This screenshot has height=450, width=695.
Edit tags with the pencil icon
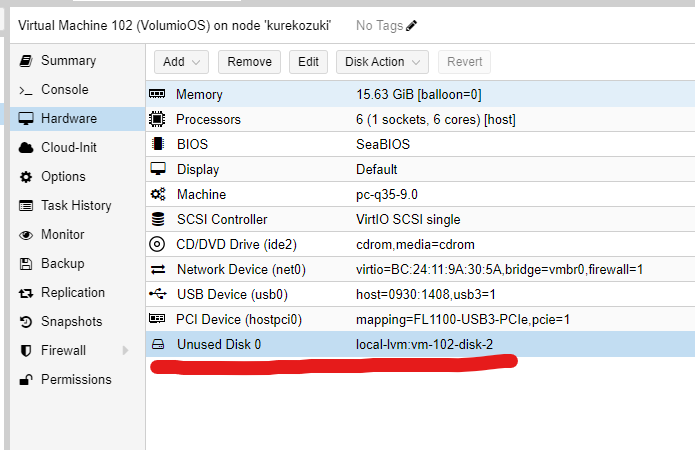point(411,26)
